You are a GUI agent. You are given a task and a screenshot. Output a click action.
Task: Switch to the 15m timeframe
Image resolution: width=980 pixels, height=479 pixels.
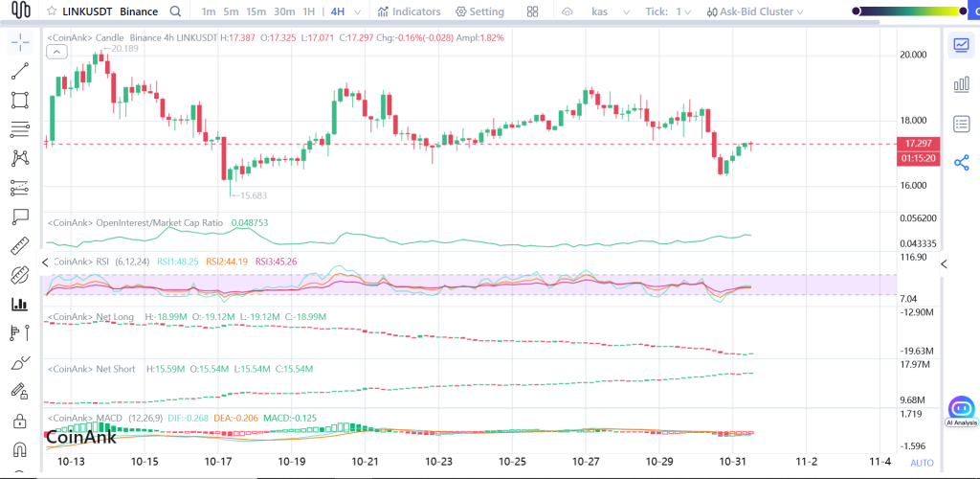pyautogui.click(x=256, y=11)
